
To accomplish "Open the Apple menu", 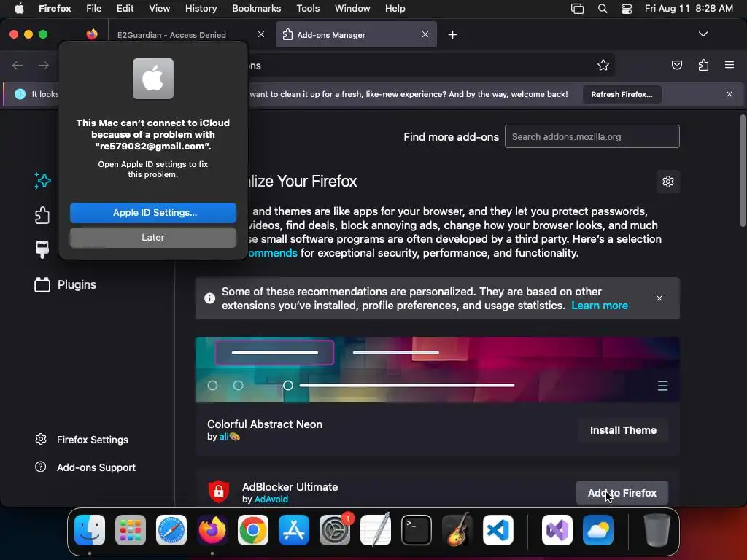I will click(19, 8).
